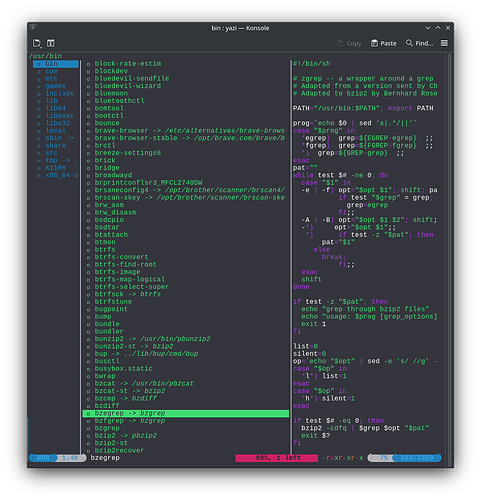
Task: Open the new tab icon in Konsole toolbar
Action: coord(37,43)
